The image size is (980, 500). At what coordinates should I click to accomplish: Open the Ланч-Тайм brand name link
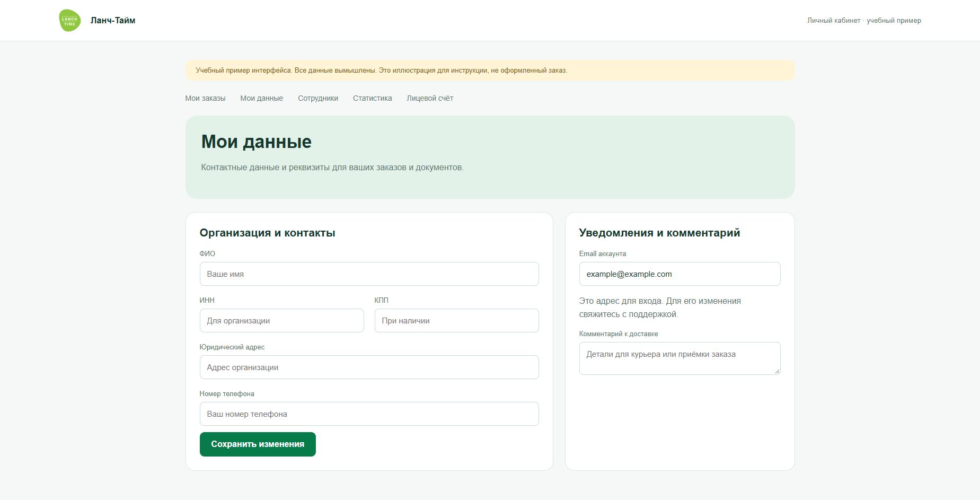(x=113, y=20)
